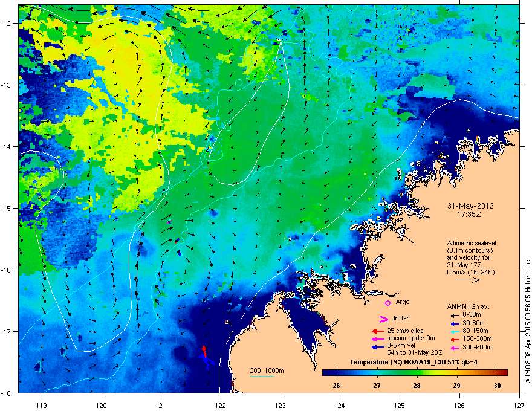Click the blue arrow beside '30-80m' depth

click(x=455, y=323)
